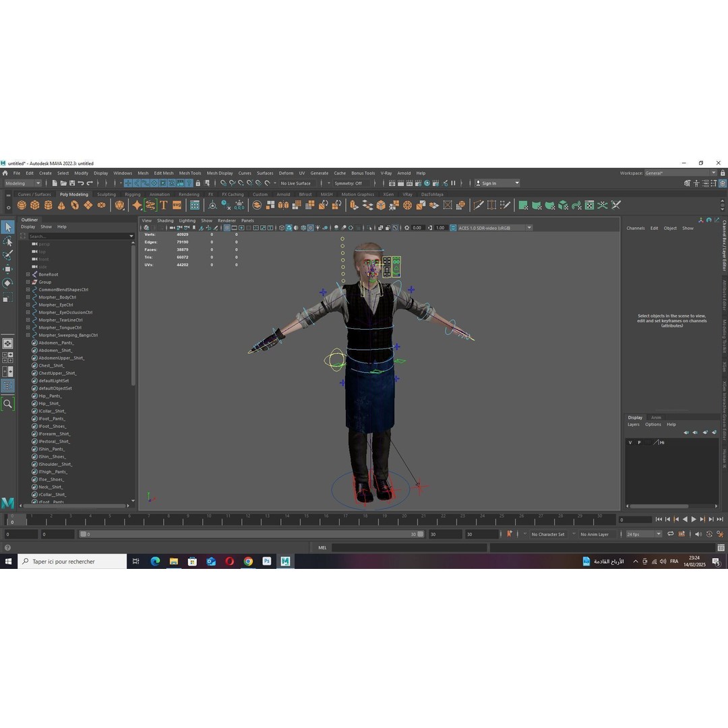728x728 pixels.
Task: Click the MEL command line input
Action: 409,548
